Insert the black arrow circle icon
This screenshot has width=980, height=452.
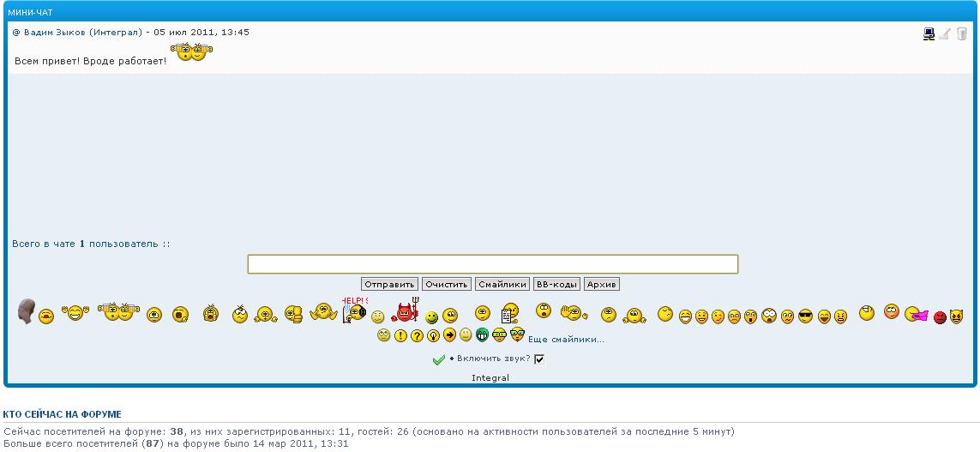449,335
